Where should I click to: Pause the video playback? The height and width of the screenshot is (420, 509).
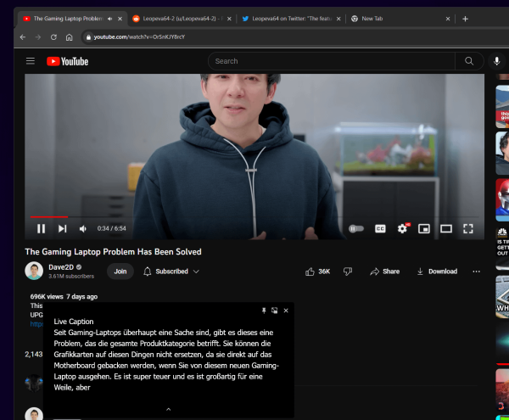pyautogui.click(x=41, y=228)
